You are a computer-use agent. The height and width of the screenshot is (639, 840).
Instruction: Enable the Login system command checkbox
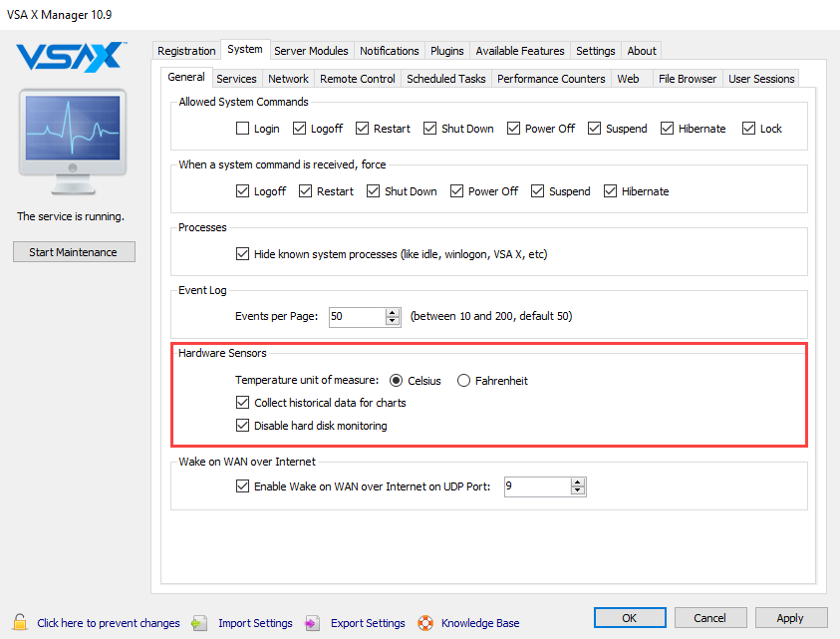[x=242, y=129]
